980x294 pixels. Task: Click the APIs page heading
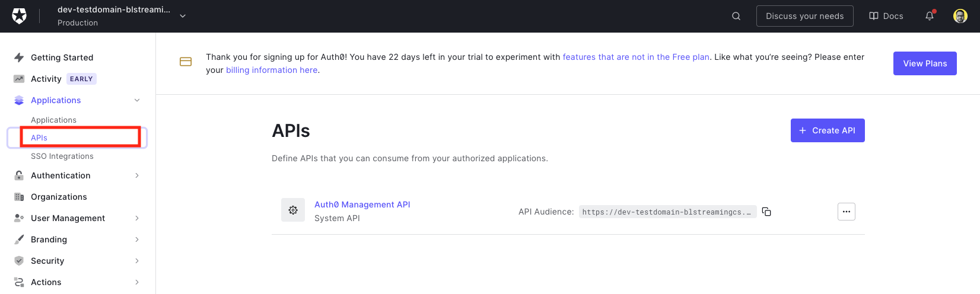pos(291,131)
